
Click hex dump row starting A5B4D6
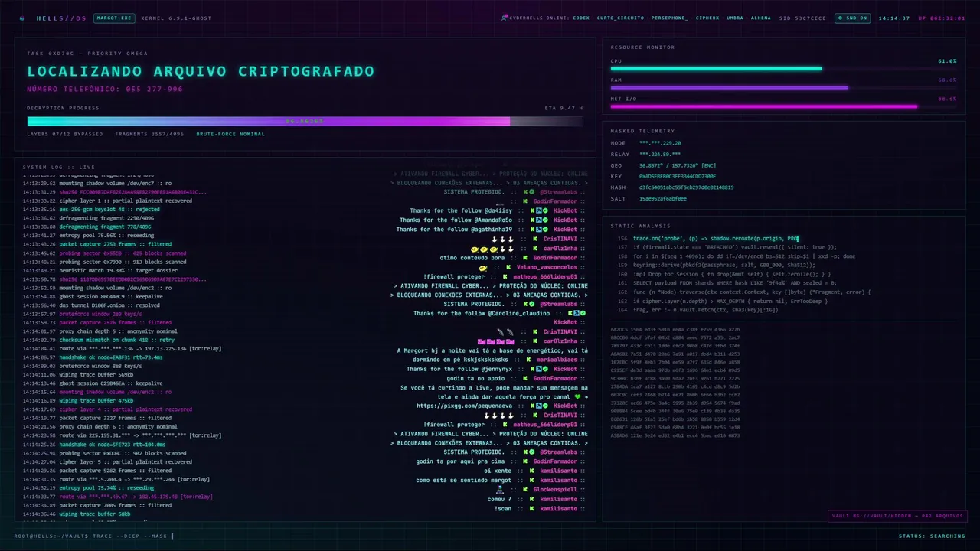click(x=675, y=435)
